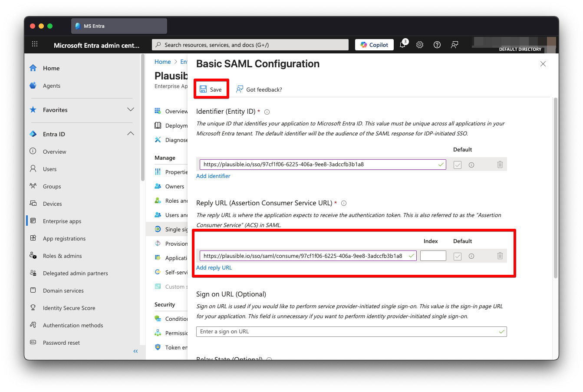The height and width of the screenshot is (392, 583).
Task: Delete the Identifier row via trash icon
Action: 500,165
